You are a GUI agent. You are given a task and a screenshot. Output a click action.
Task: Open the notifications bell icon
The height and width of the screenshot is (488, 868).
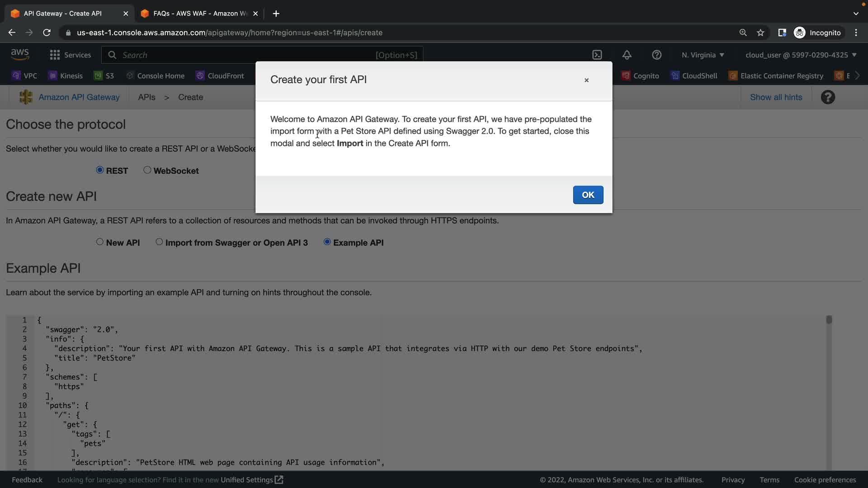tap(627, 55)
